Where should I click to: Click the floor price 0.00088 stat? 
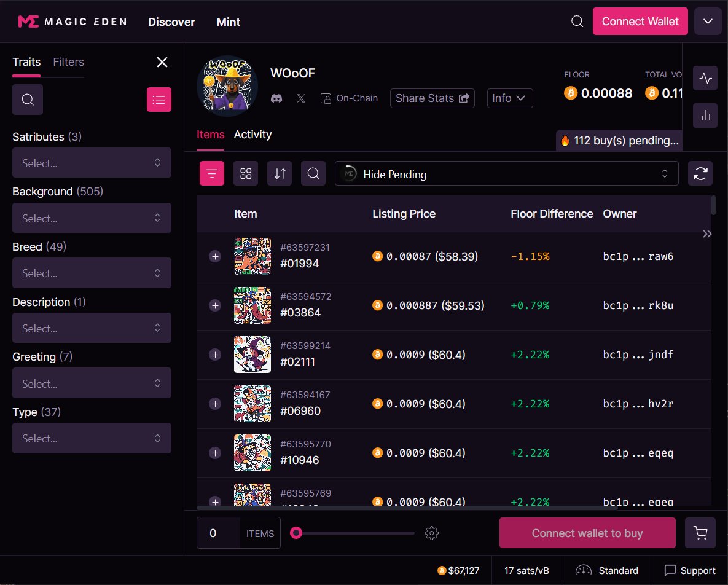(x=598, y=93)
